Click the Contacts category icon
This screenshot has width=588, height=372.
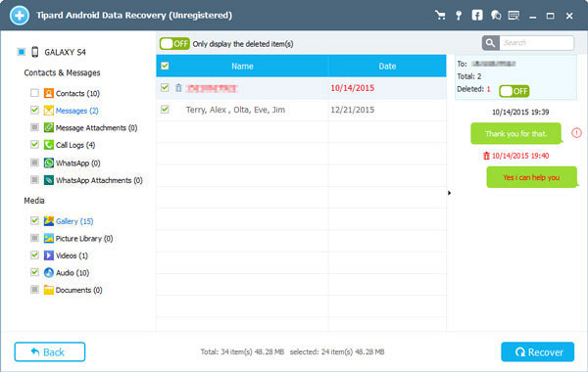click(x=49, y=93)
